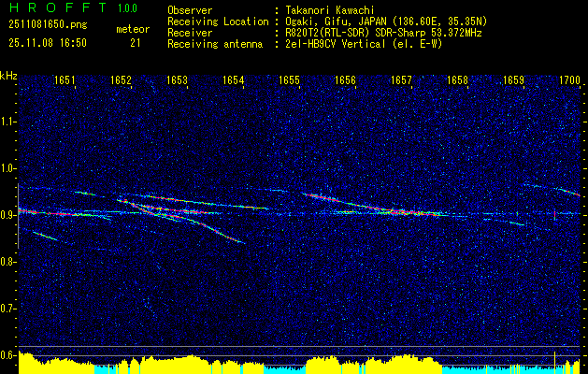Click the date stamp 25.11.08 16:50
The image size is (588, 374).
pos(48,43)
